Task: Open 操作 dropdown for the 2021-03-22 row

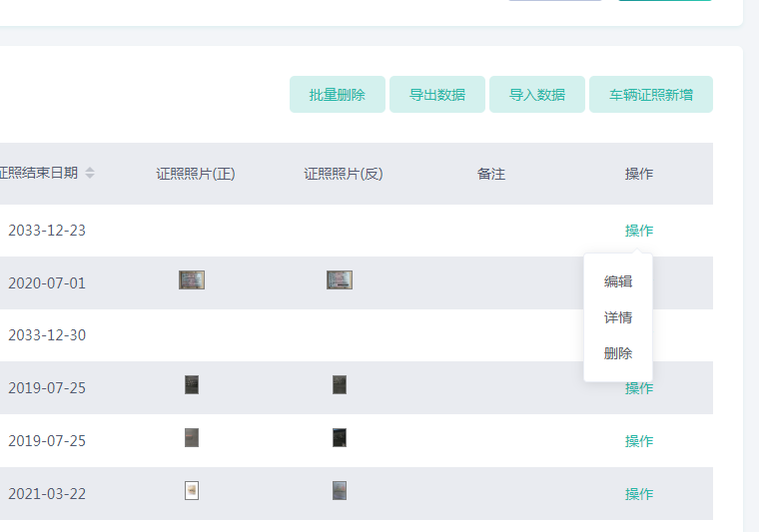Action: click(x=639, y=494)
